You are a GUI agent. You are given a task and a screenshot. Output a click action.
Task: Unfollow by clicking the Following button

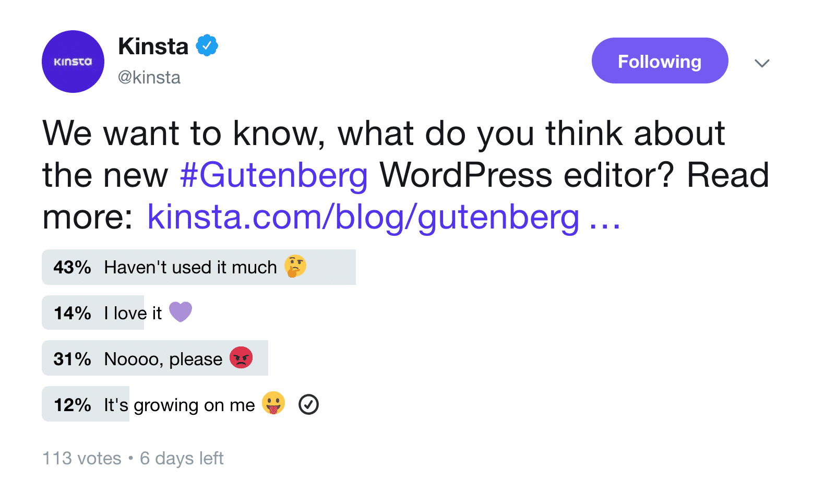(659, 61)
